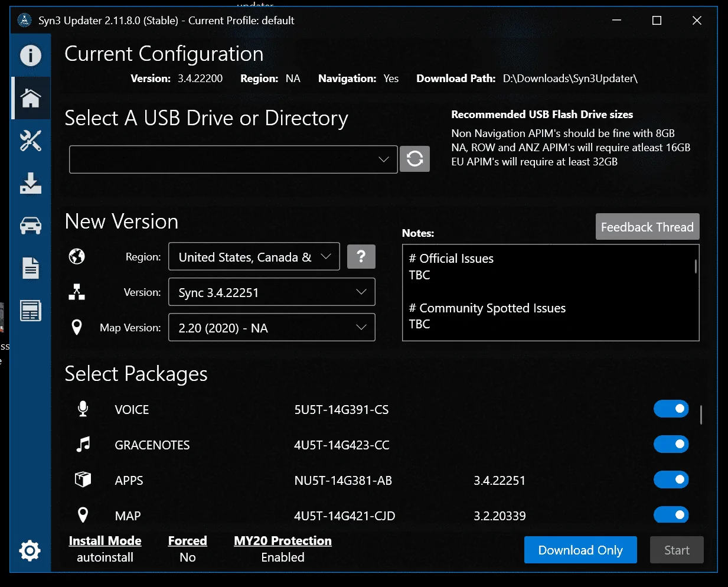Click the MAP package name
Image resolution: width=728 pixels, height=587 pixels.
click(x=128, y=516)
